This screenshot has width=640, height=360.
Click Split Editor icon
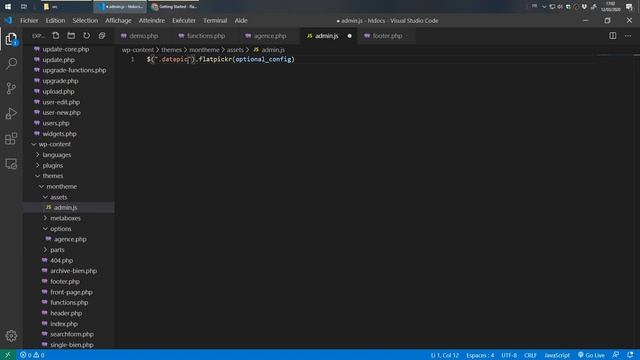coord(613,36)
